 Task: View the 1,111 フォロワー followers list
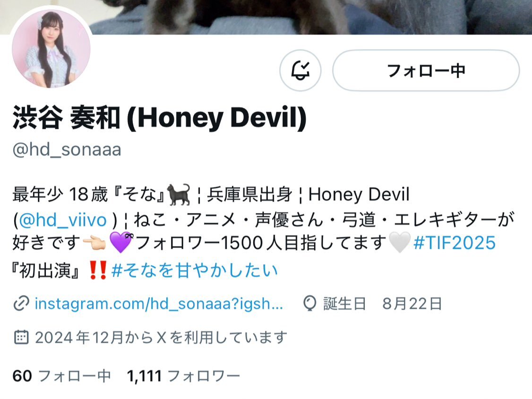(183, 376)
